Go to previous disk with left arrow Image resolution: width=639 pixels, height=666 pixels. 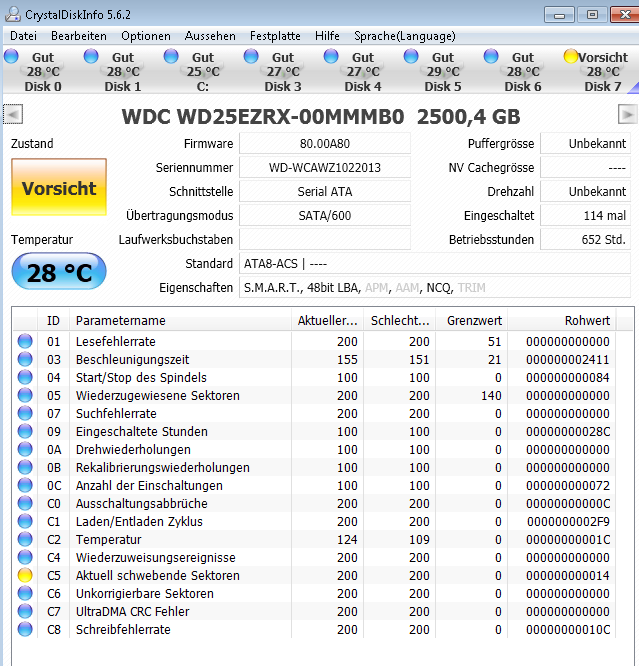coord(13,114)
